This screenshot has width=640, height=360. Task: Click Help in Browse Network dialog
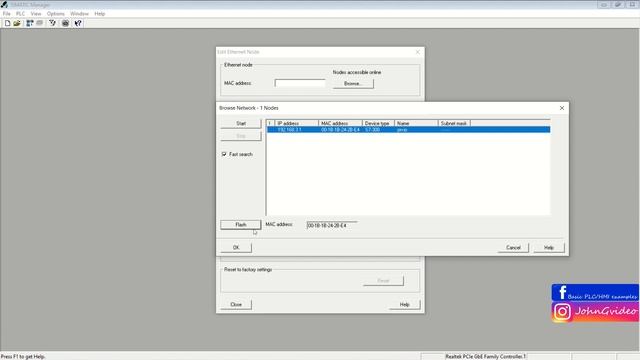[549, 247]
